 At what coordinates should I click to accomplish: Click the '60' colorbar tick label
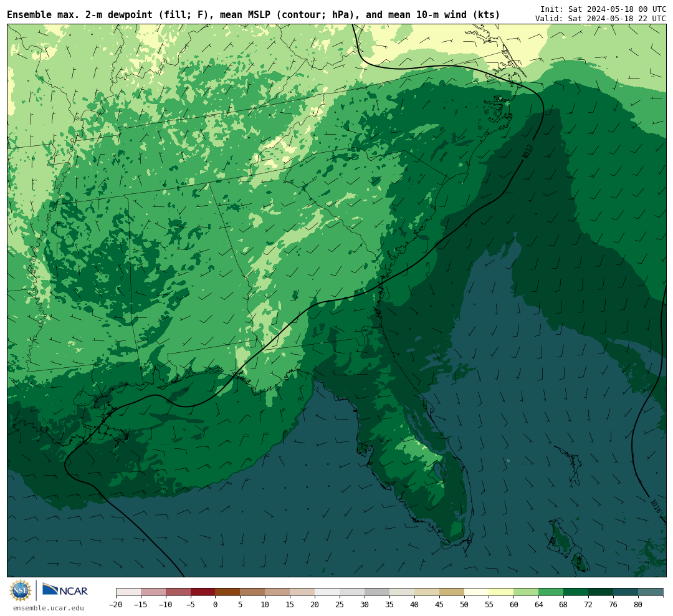click(x=514, y=605)
